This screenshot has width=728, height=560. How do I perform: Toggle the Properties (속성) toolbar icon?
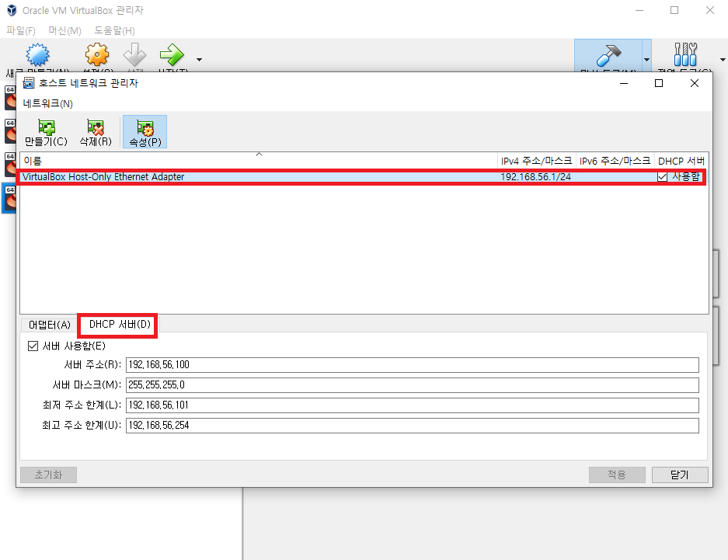click(145, 132)
